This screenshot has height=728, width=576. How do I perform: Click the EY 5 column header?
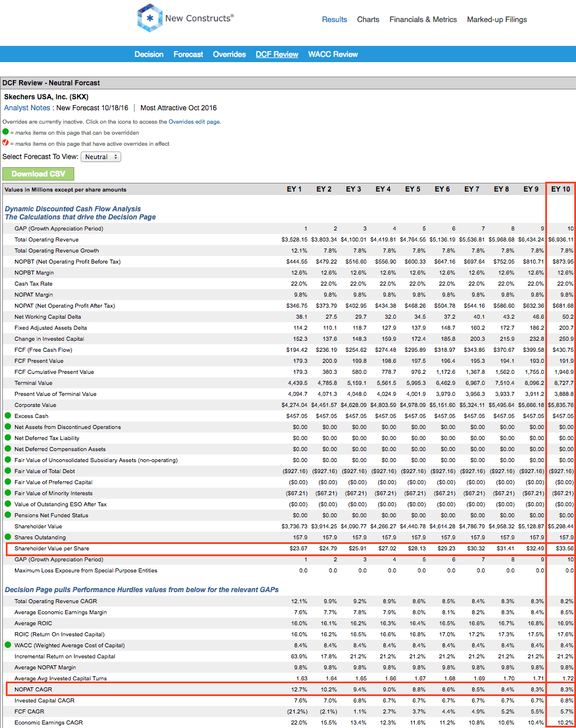pos(412,189)
